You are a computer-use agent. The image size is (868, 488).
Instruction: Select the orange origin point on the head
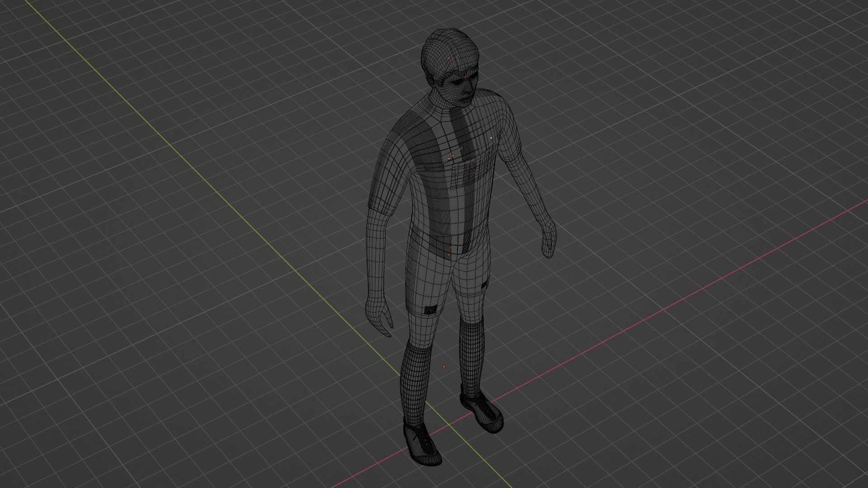click(448, 58)
